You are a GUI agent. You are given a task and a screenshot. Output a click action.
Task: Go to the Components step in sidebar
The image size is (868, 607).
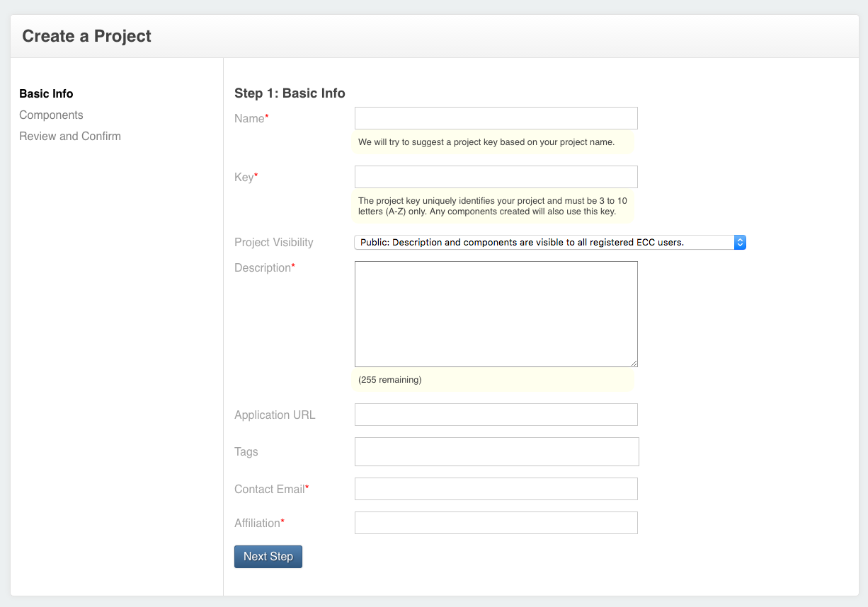[x=51, y=115]
